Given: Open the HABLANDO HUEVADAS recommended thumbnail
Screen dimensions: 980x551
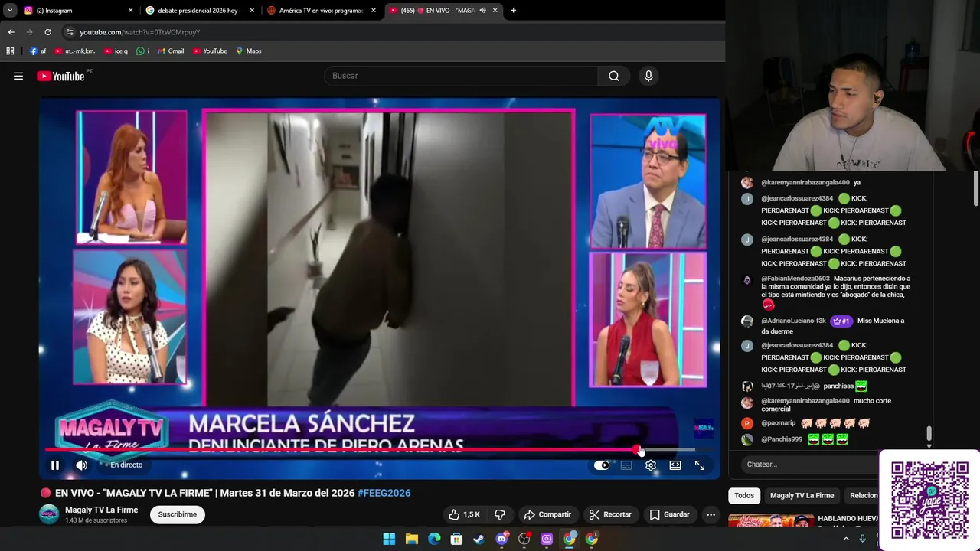Looking at the screenshot, I should pyautogui.click(x=771, y=520).
